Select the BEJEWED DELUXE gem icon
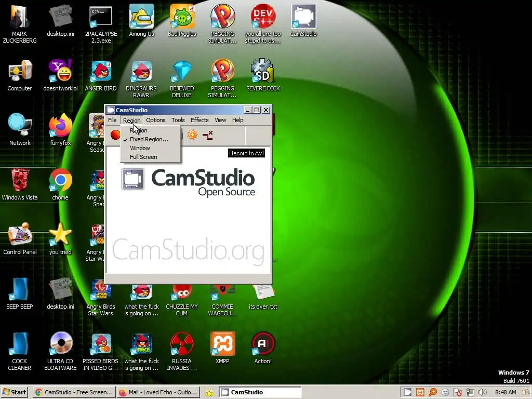This screenshot has width=532, height=399. pyautogui.click(x=182, y=79)
